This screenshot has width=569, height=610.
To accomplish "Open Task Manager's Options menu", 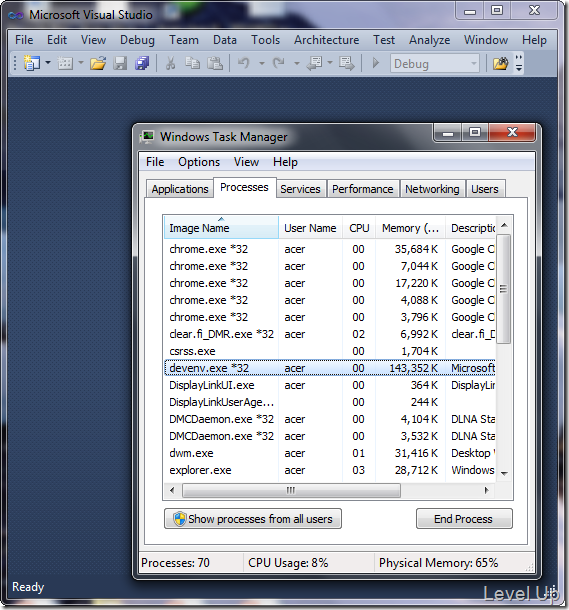I will tap(199, 162).
